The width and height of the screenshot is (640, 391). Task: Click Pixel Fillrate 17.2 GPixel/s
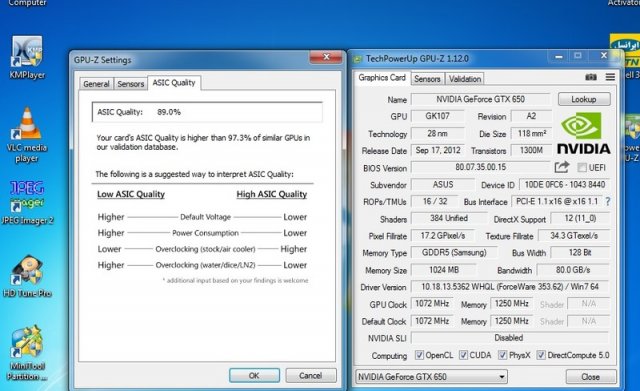(443, 235)
